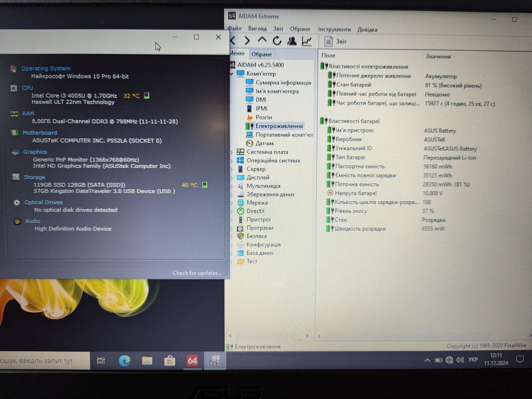Click the Back navigation arrow in AIDA64
532x399 pixels.
pyautogui.click(x=233, y=41)
